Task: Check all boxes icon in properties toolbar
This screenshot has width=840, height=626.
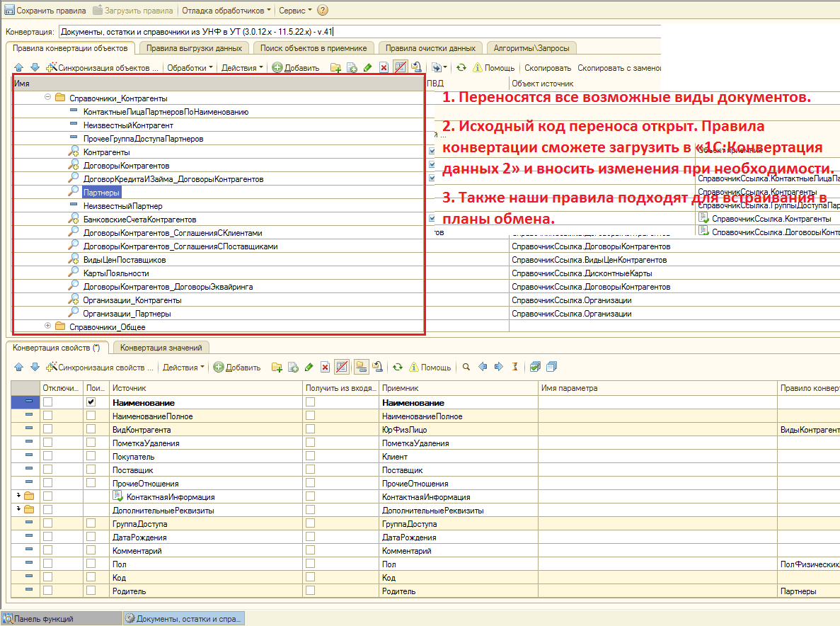Action: [535, 367]
